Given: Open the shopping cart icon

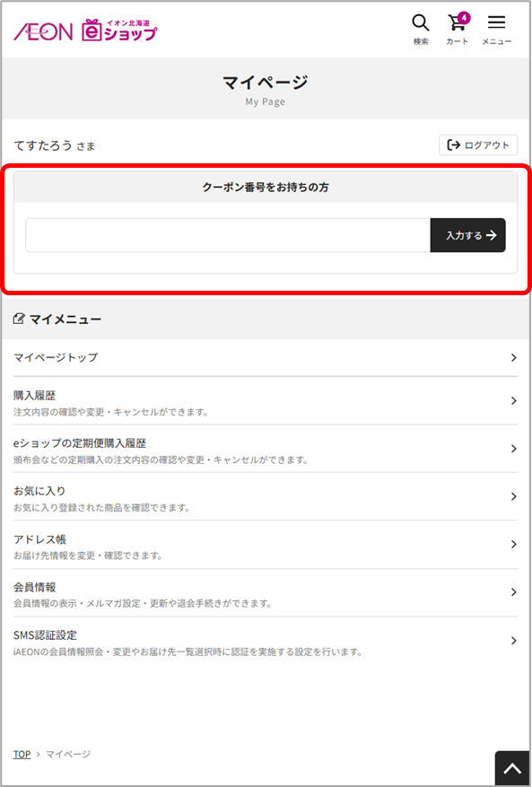Looking at the screenshot, I should pyautogui.click(x=455, y=23).
